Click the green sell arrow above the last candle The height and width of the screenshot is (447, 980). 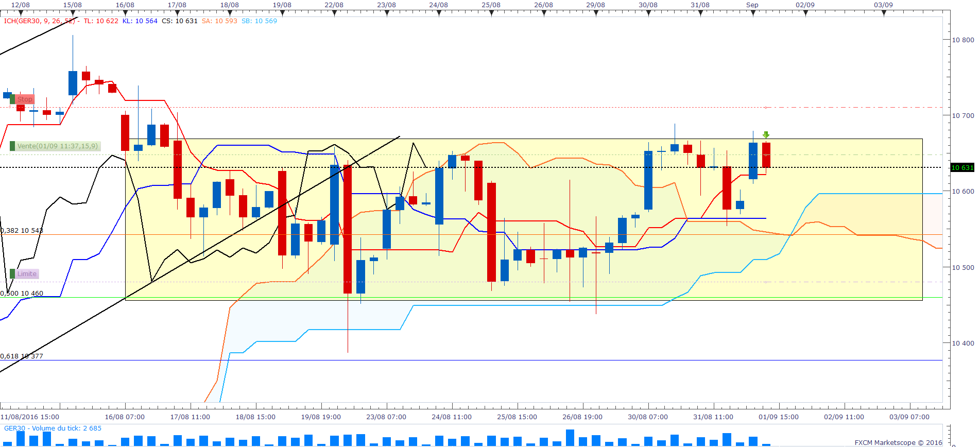[x=766, y=135]
